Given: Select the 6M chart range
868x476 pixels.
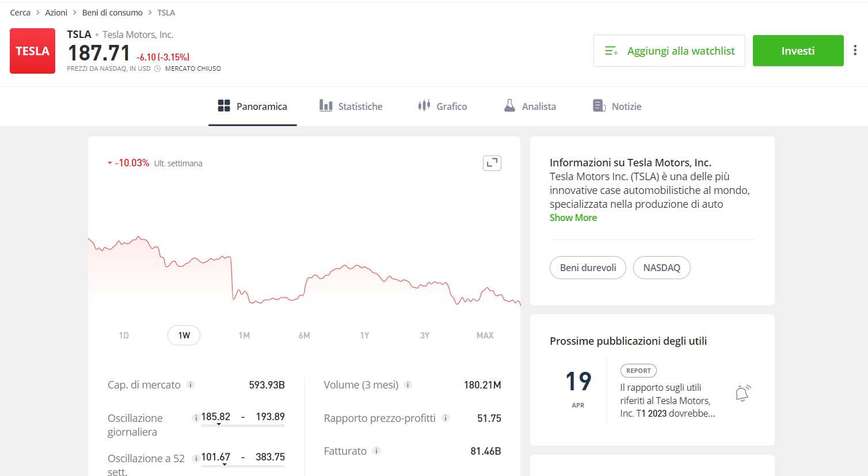Looking at the screenshot, I should [304, 335].
